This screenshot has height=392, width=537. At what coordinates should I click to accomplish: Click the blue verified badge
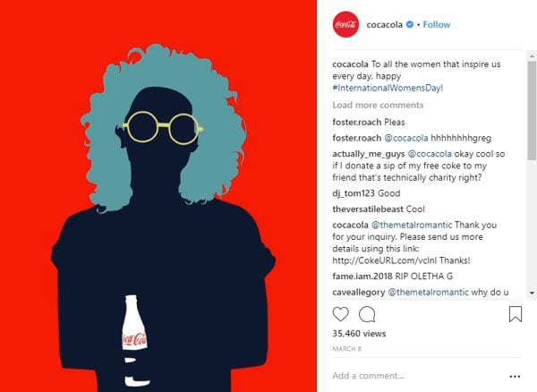tap(410, 25)
